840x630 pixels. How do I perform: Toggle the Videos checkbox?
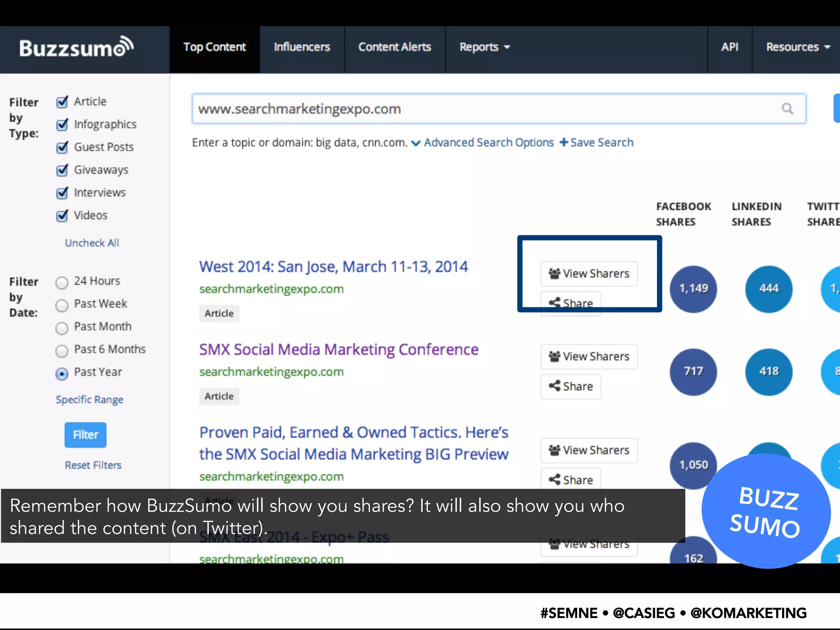[62, 215]
